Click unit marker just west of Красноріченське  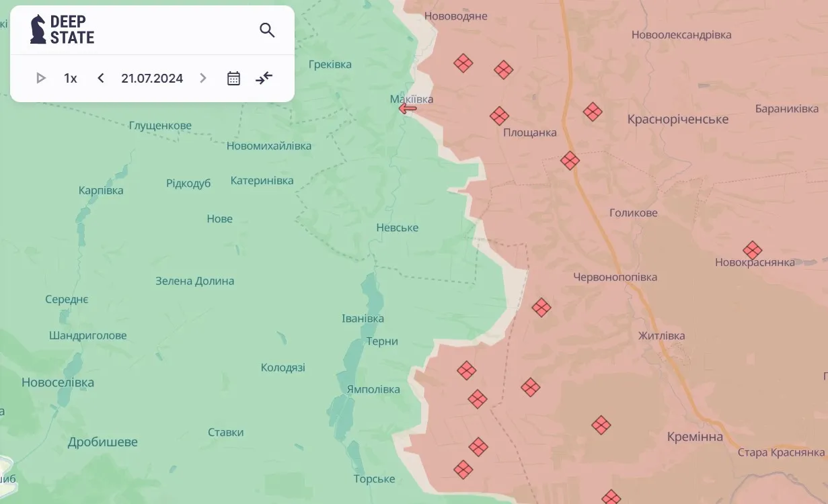click(593, 112)
